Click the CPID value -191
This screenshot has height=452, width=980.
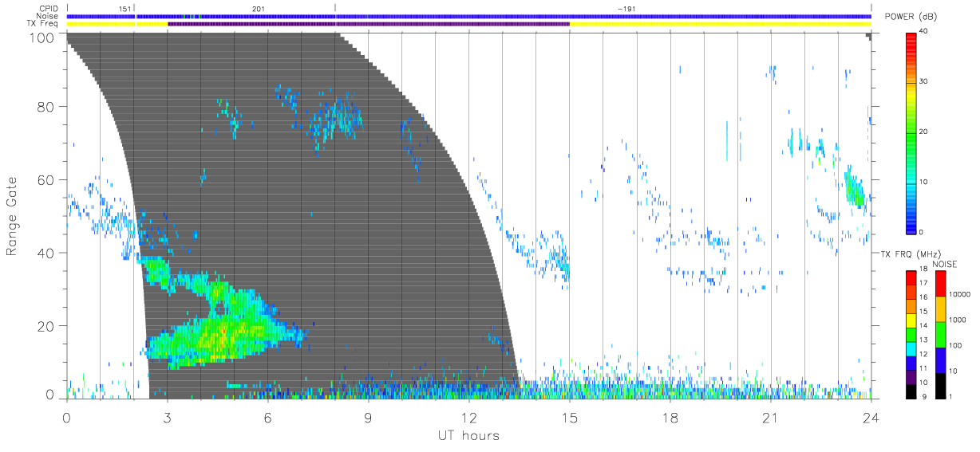pyautogui.click(x=626, y=9)
